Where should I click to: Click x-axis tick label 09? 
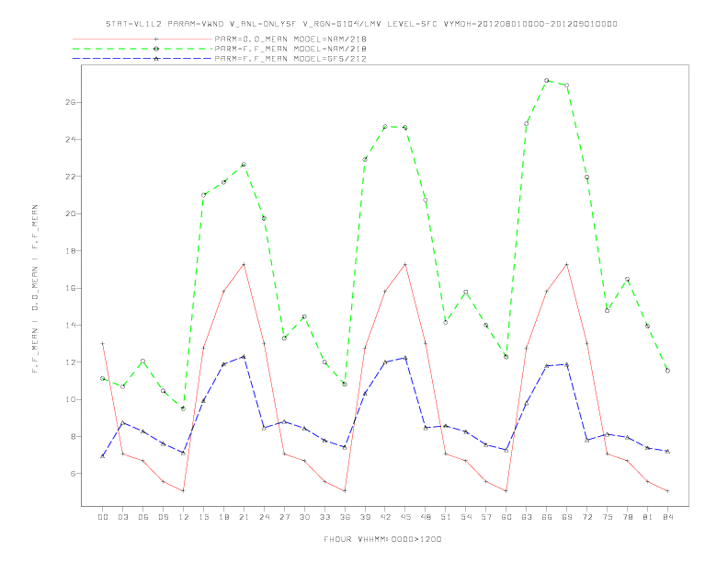pyautogui.click(x=163, y=517)
